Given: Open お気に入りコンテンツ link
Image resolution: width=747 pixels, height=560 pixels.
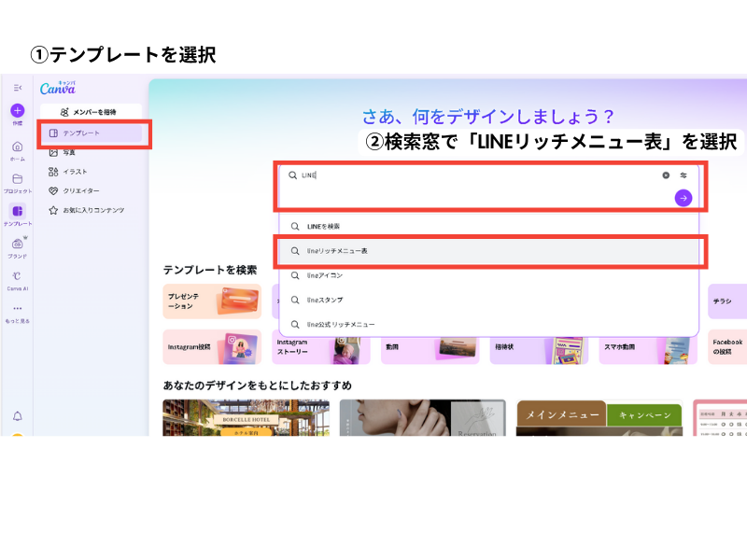Looking at the screenshot, I should [92, 210].
